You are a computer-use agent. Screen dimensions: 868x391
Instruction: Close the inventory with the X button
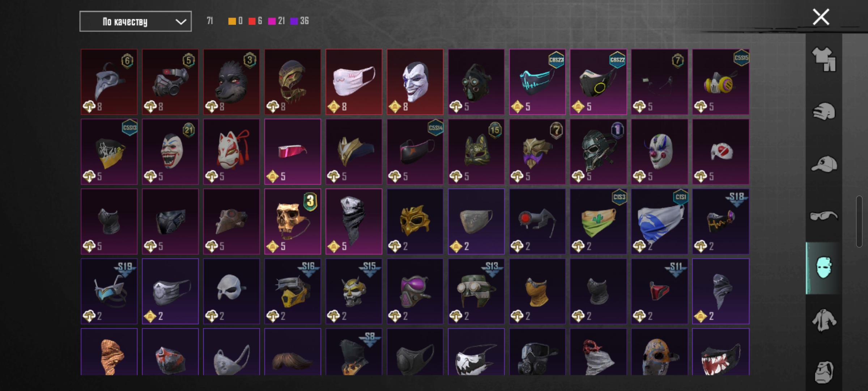point(821,17)
